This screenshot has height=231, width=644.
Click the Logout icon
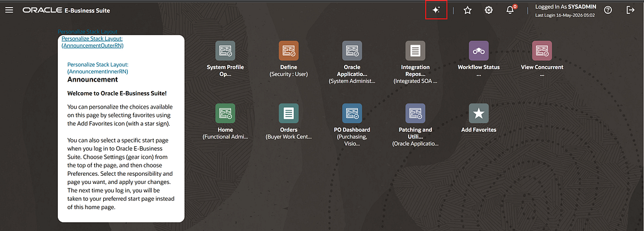tap(630, 10)
